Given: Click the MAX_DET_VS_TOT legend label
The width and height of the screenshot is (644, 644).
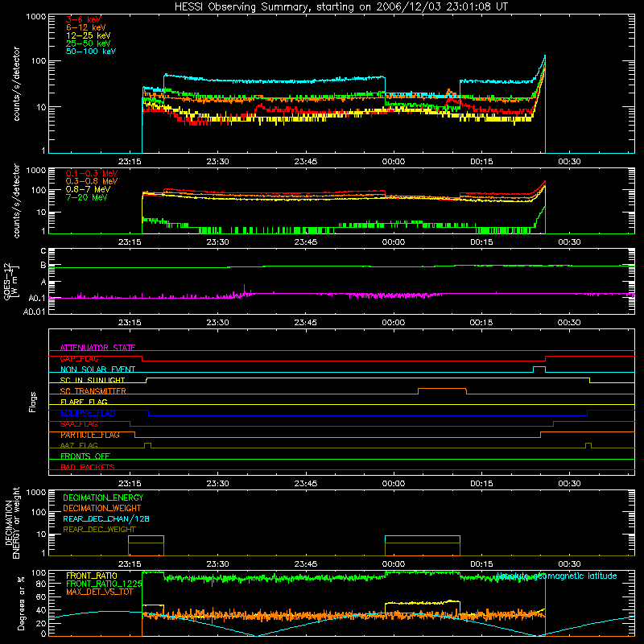Looking at the screenshot, I should (99, 592).
